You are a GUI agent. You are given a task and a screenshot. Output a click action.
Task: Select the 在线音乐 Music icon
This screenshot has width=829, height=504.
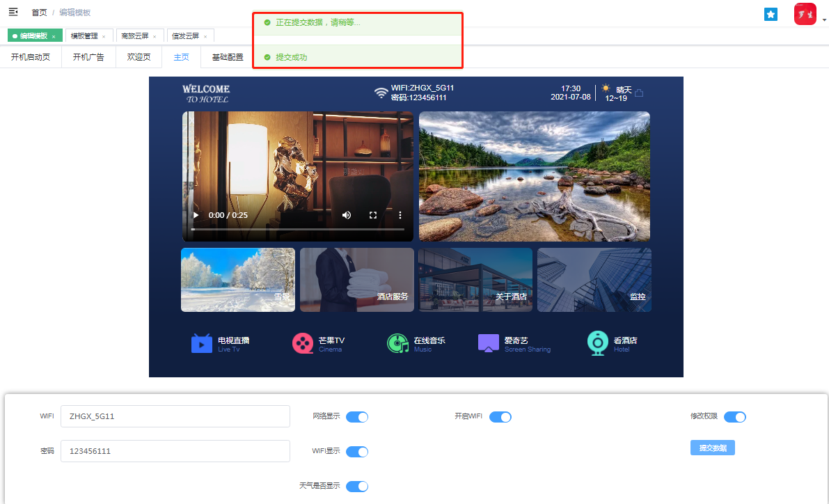coord(397,343)
